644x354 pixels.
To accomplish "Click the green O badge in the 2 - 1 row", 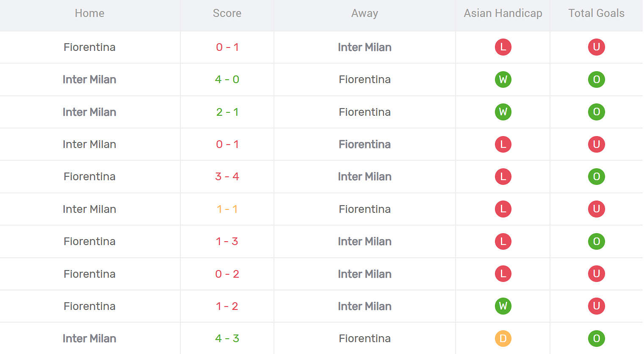I will (596, 112).
